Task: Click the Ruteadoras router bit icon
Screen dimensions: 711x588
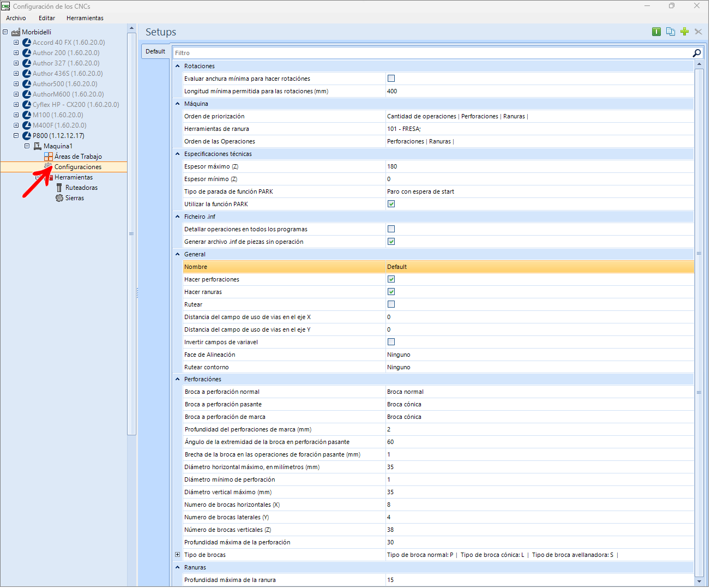Action: tap(59, 188)
